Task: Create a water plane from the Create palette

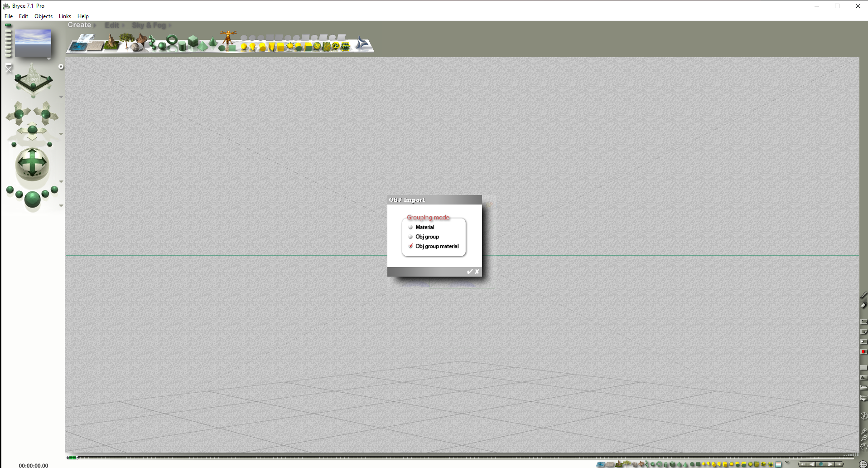Action: 77,45
